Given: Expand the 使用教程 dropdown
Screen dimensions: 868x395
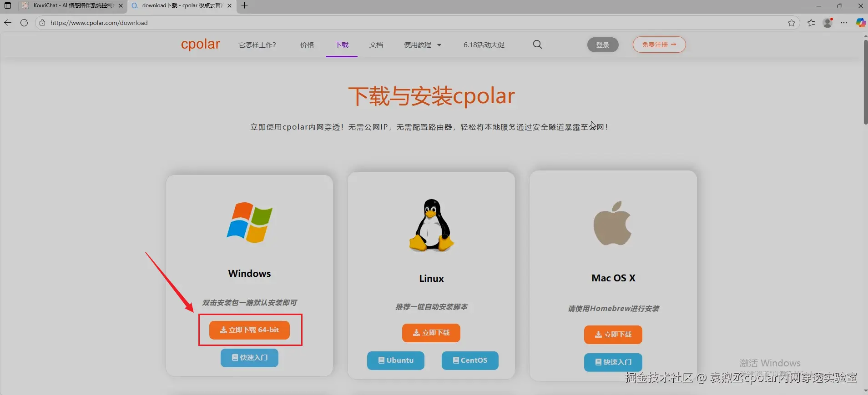Looking at the screenshot, I should point(423,45).
